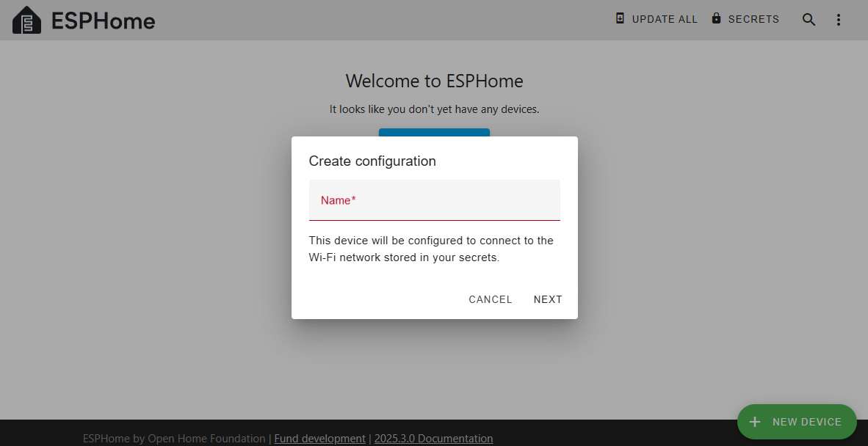The image size is (868, 446).
Task: Click the NEW DEVICE floating button
Action: [797, 423]
